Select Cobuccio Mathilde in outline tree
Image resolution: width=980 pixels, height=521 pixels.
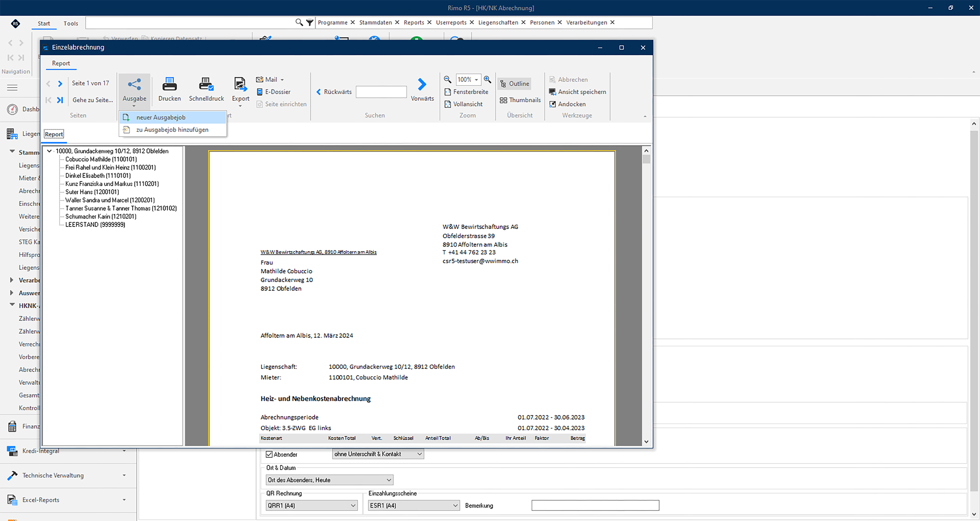[x=101, y=159]
